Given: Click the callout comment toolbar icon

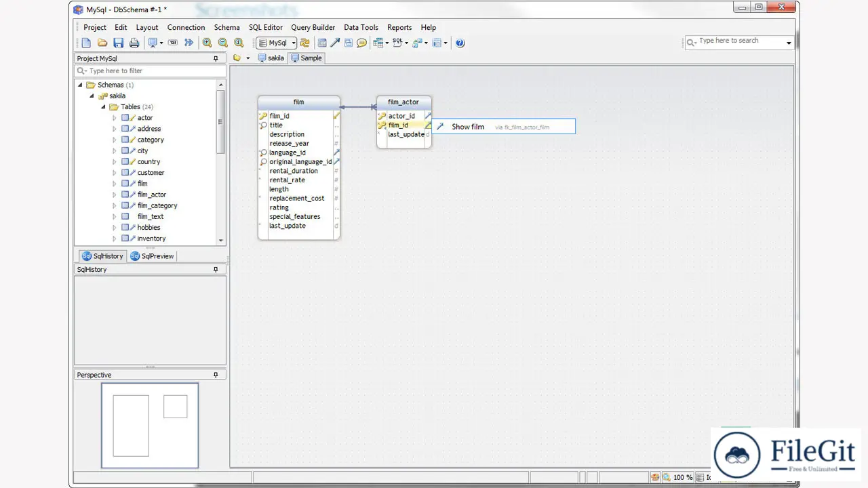Looking at the screenshot, I should (361, 43).
